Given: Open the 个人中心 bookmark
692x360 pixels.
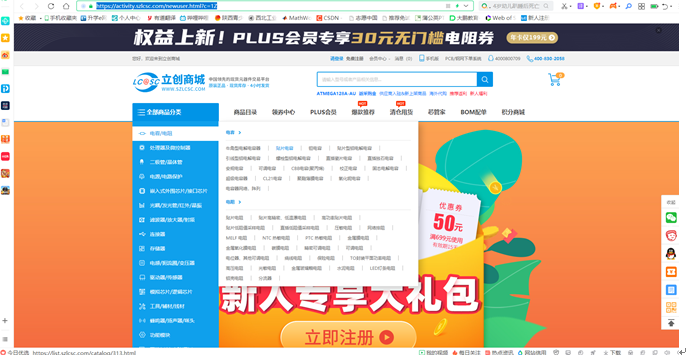Looking at the screenshot, I should point(126,18).
